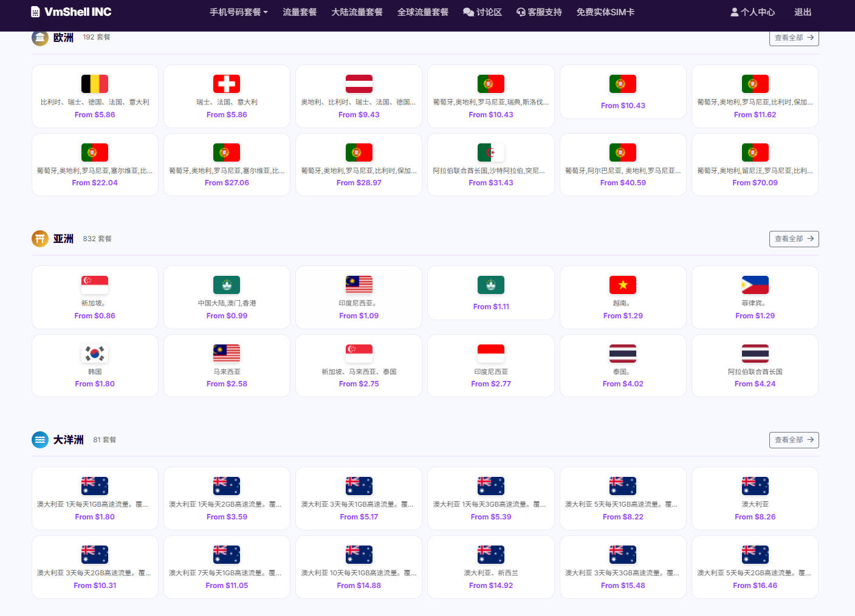Select the Philippines flag on the 菲律宾 card
Image resolution: width=855 pixels, height=616 pixels.
tap(755, 284)
